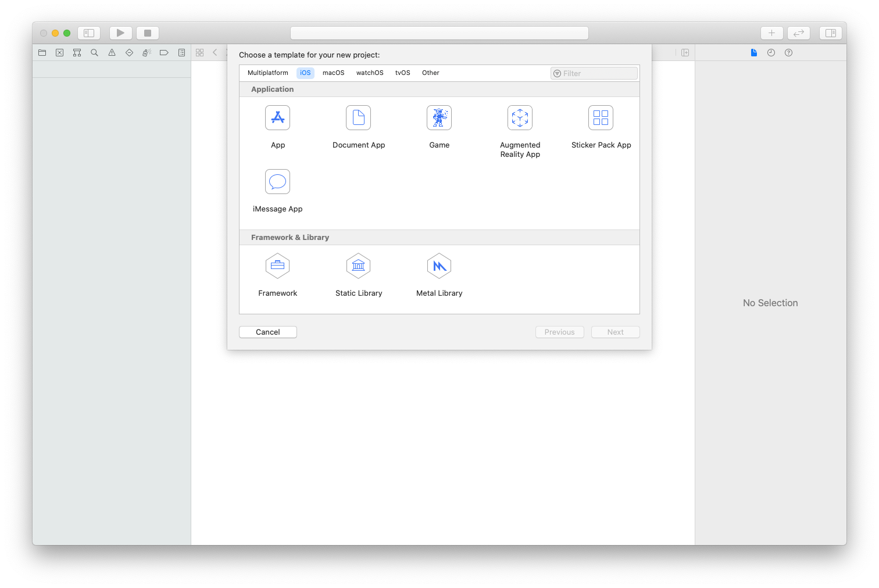The image size is (879, 588).
Task: Click the Next button
Action: point(616,332)
